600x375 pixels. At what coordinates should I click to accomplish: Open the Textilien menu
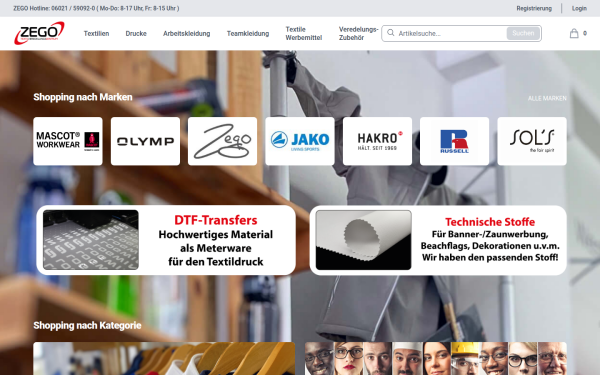[x=96, y=34]
